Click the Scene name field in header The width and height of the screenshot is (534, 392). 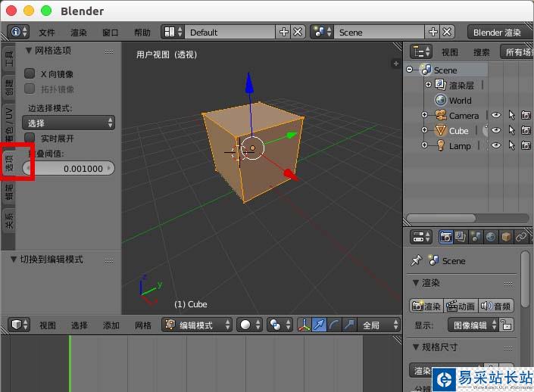pos(379,33)
